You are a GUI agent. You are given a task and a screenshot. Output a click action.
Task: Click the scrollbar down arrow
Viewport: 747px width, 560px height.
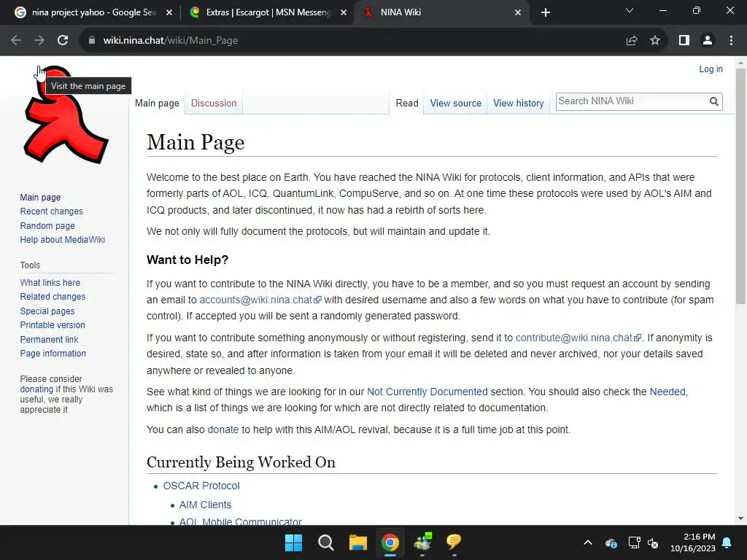[x=740, y=518]
